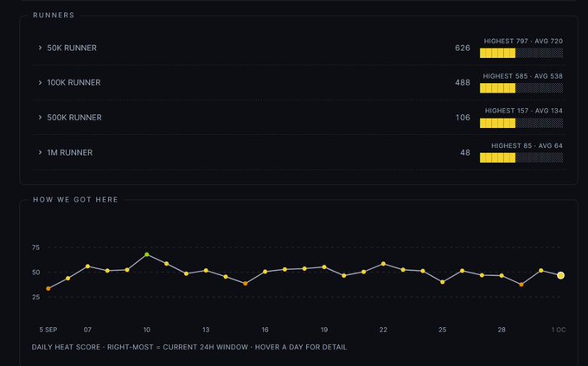The height and width of the screenshot is (366, 588).
Task: Click the HIGHEST 85 · AVG 64 text
Action: tap(527, 145)
